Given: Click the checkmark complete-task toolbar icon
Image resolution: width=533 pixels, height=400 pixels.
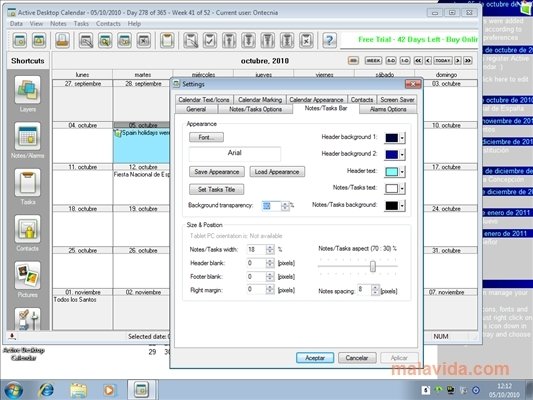Looking at the screenshot, I should click(210, 40).
